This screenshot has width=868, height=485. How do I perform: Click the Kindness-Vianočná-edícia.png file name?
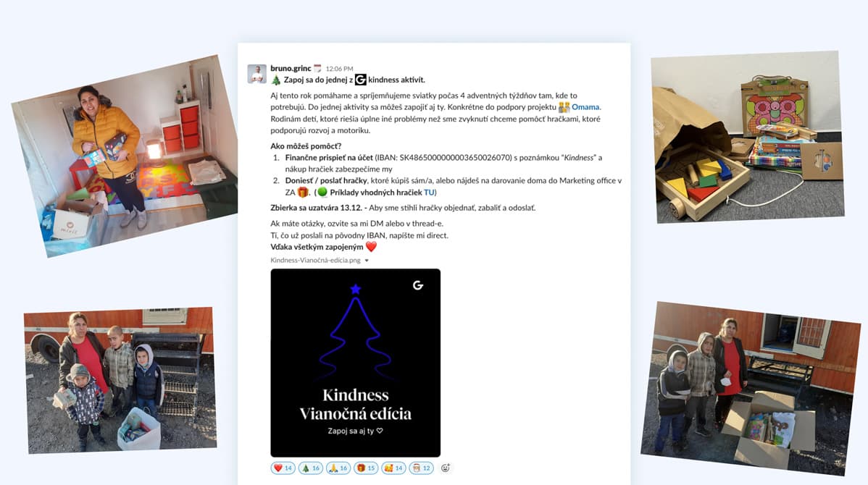click(315, 261)
